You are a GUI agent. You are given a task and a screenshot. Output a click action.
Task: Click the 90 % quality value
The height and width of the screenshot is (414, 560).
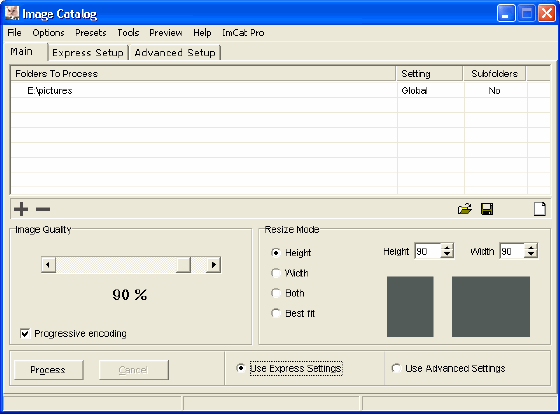130,295
